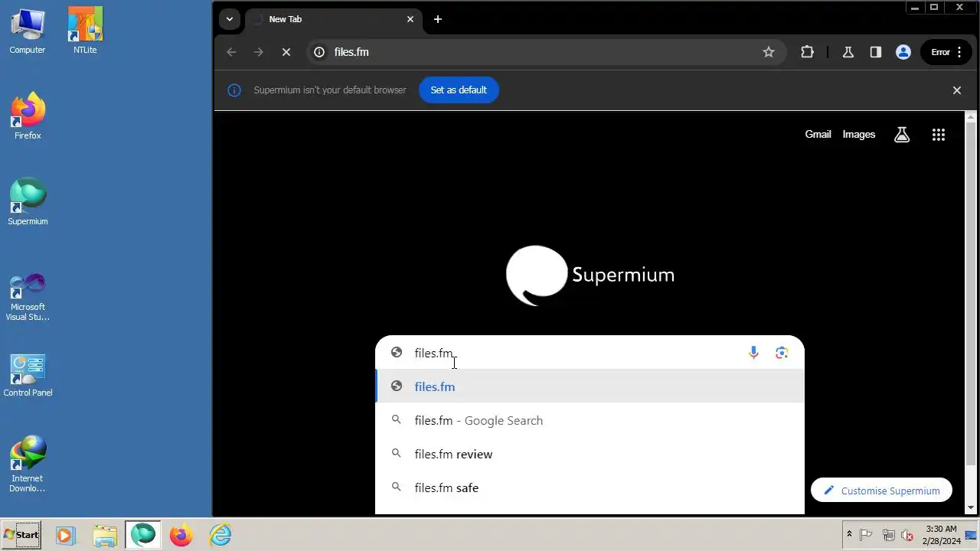Open Control Panel desktop icon
This screenshot has height=551, width=980.
(x=28, y=375)
